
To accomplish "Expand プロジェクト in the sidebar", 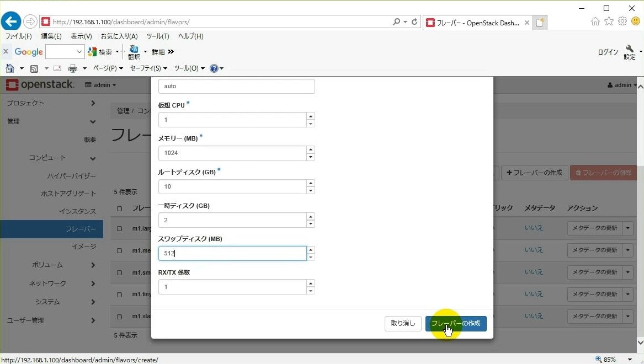I will [51, 103].
